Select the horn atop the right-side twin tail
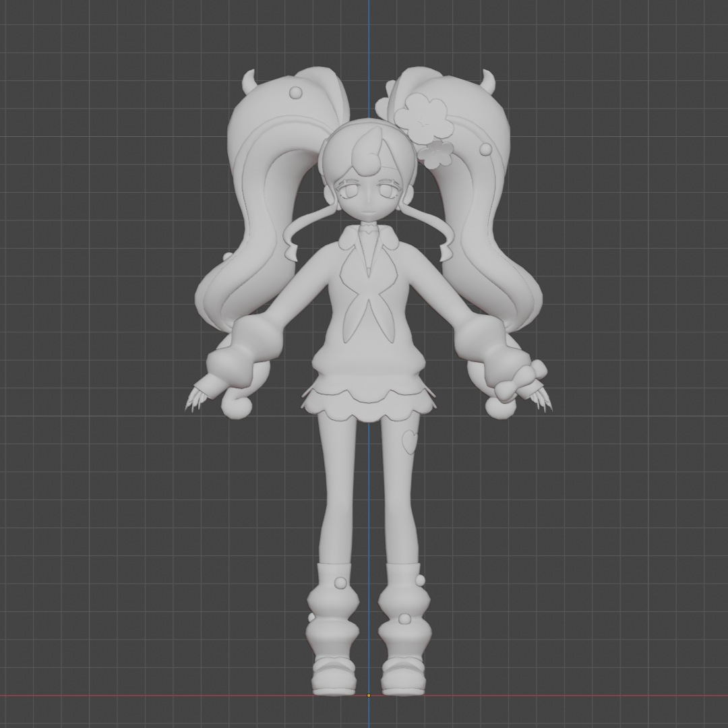The image size is (728, 728). point(487,82)
